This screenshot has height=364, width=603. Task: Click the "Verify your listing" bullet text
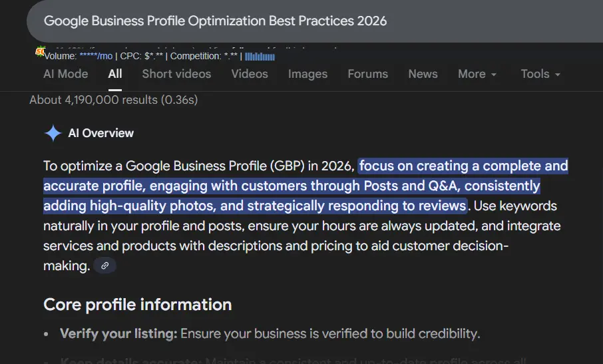[118, 333]
